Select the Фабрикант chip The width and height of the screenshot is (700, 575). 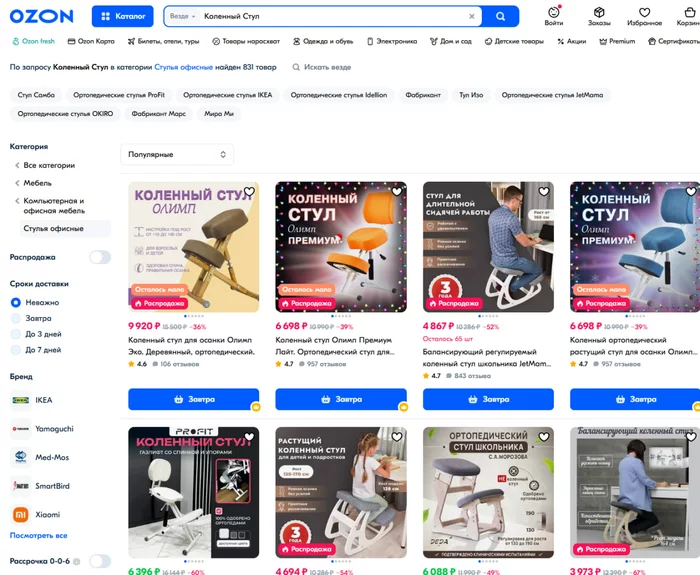(423, 95)
